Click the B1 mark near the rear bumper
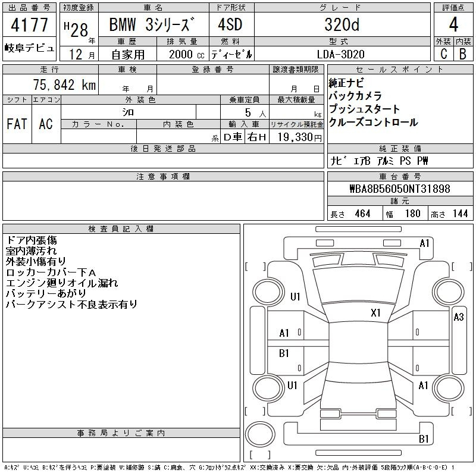Viewport: 476px width, 476px height. [x=424, y=439]
